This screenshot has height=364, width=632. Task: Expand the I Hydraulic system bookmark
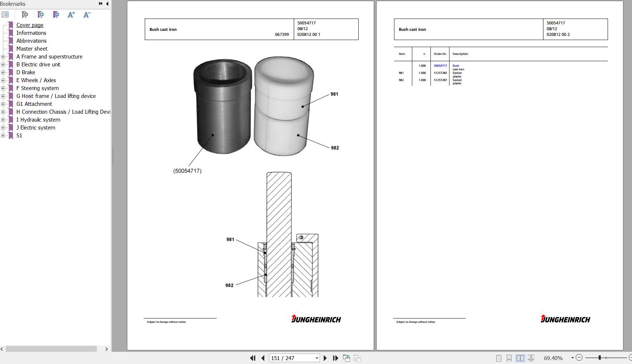(x=3, y=120)
